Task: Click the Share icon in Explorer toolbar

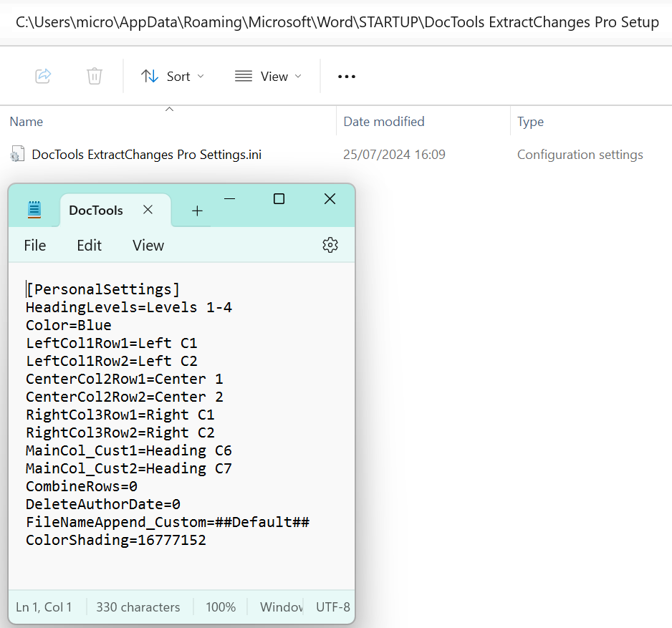Action: point(43,76)
